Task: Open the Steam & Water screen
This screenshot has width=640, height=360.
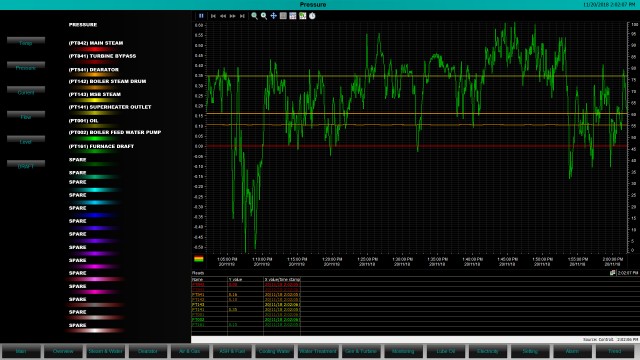Action: coord(106,351)
